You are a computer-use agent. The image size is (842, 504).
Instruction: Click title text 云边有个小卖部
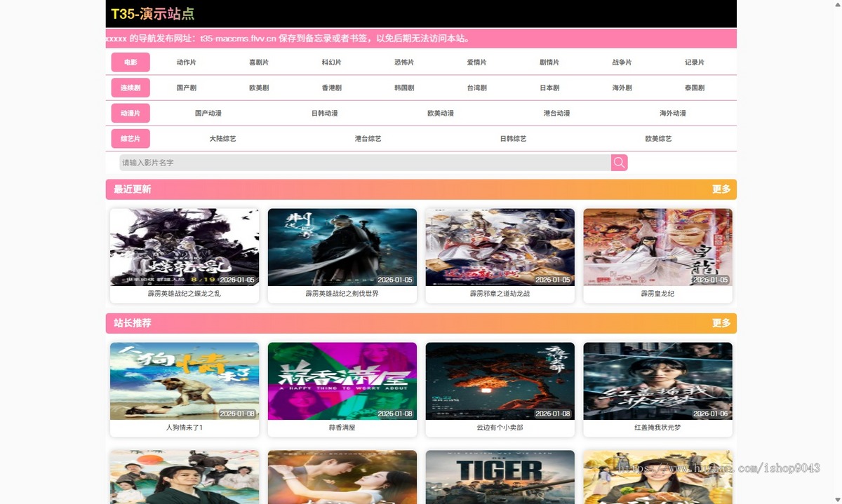(x=500, y=428)
